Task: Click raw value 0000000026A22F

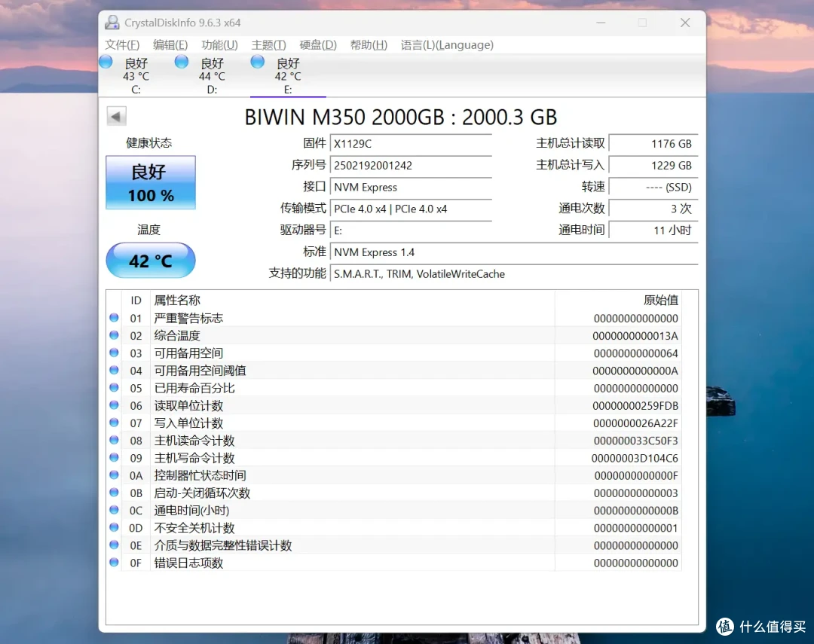Action: coord(635,423)
